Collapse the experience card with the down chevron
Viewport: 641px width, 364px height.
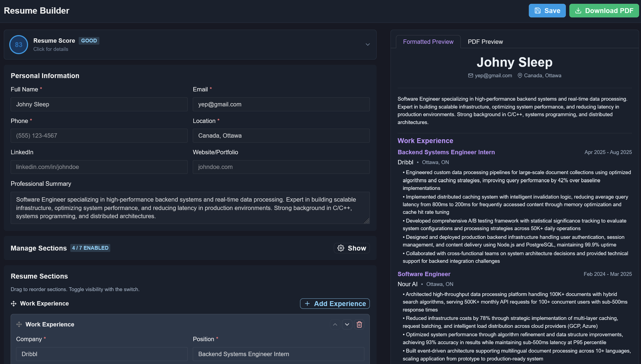coord(347,324)
